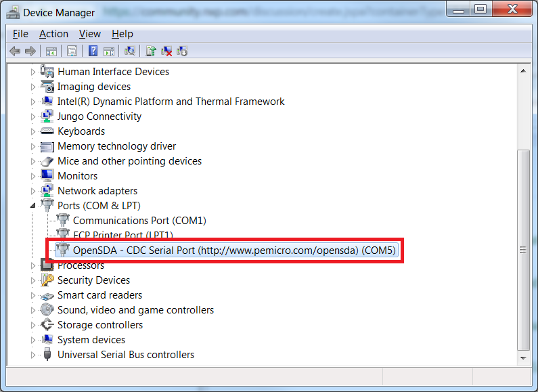Click the scrollbar up arrow
The width and height of the screenshot is (538, 392).
point(523,71)
